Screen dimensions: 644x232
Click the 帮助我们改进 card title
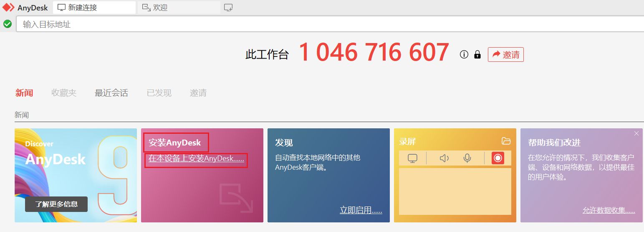[x=554, y=143]
